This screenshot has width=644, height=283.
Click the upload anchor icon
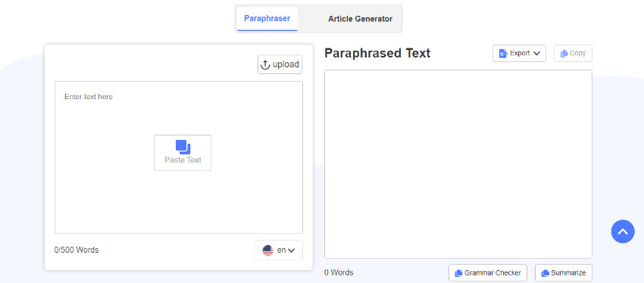point(265,65)
